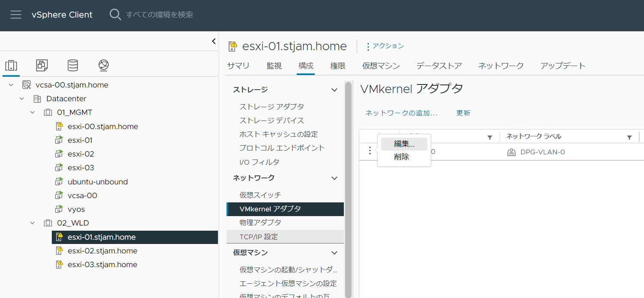Filter the device column funnel icon
The width and height of the screenshot is (644, 298).
point(490,137)
